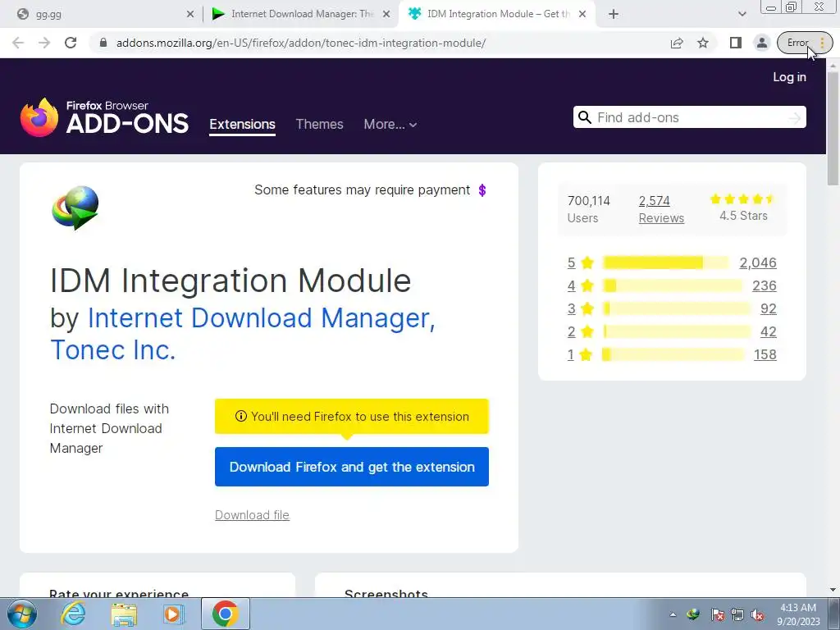This screenshot has height=630, width=840.
Task: Expand the More... dropdown menu
Action: pos(390,125)
